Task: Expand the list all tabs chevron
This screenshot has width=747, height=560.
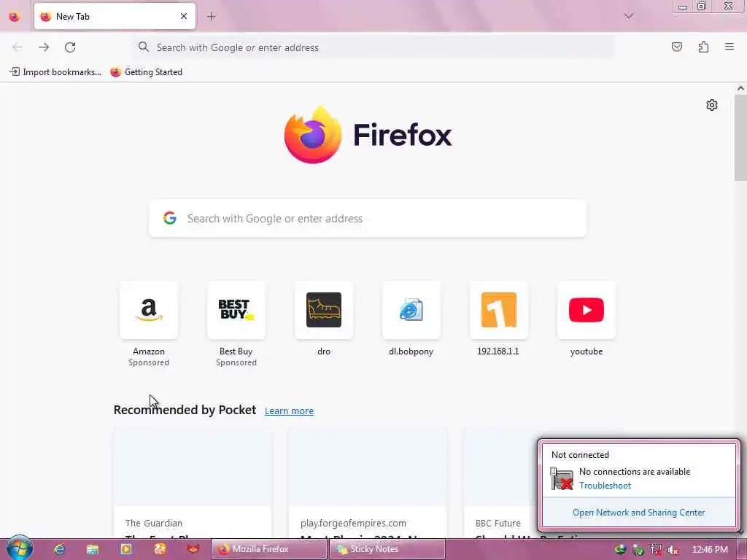Action: point(629,16)
